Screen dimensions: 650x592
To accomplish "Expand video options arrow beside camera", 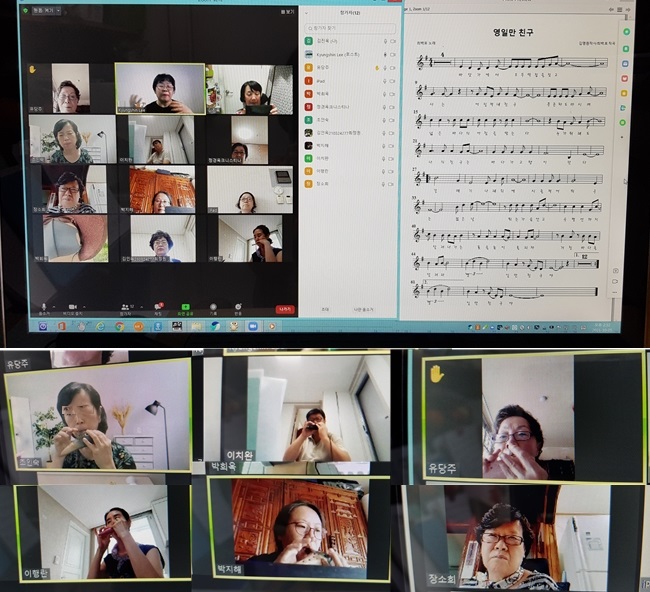I will [85, 304].
